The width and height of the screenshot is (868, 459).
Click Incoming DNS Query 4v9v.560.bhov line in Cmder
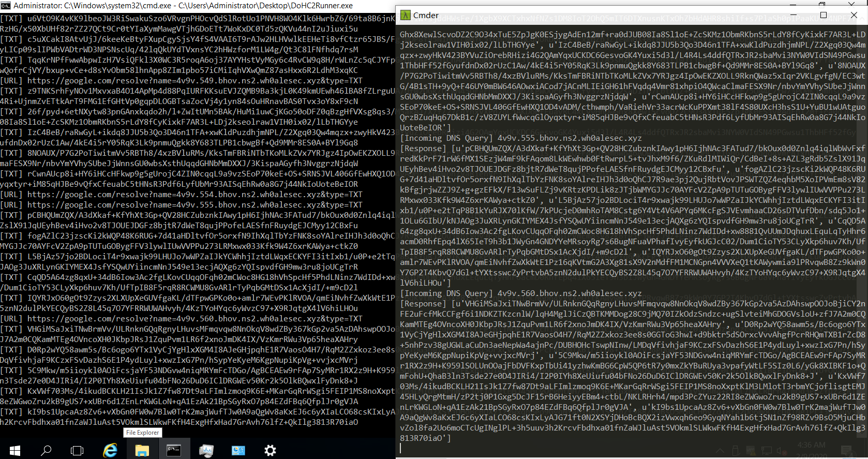[x=521, y=293]
